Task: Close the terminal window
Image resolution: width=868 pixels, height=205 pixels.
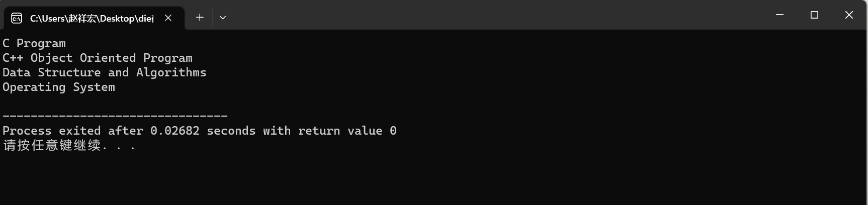Action: pyautogui.click(x=849, y=15)
